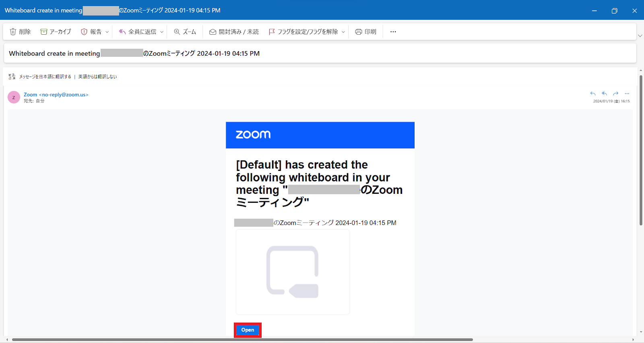Click the email subject line text

(x=134, y=53)
